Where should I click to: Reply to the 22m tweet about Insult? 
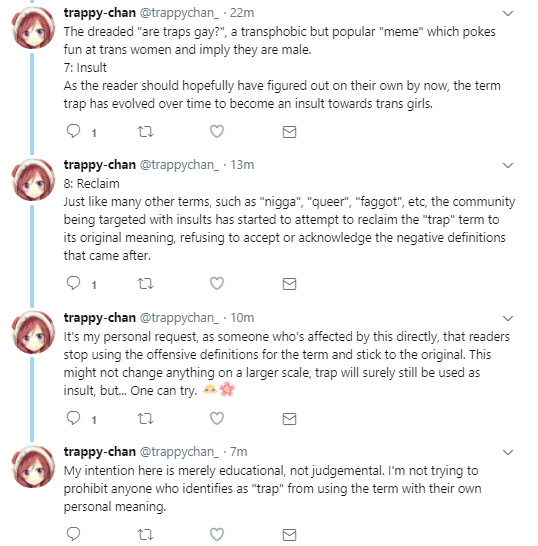tap(73, 132)
